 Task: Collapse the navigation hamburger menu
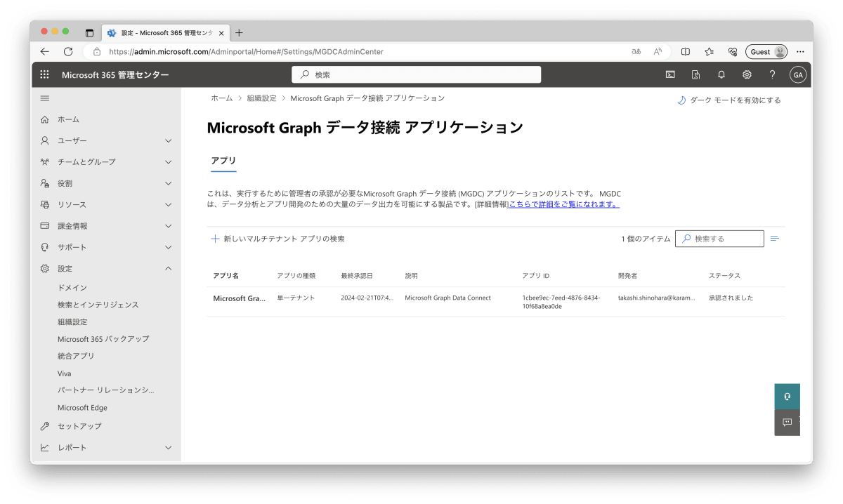pos(45,99)
